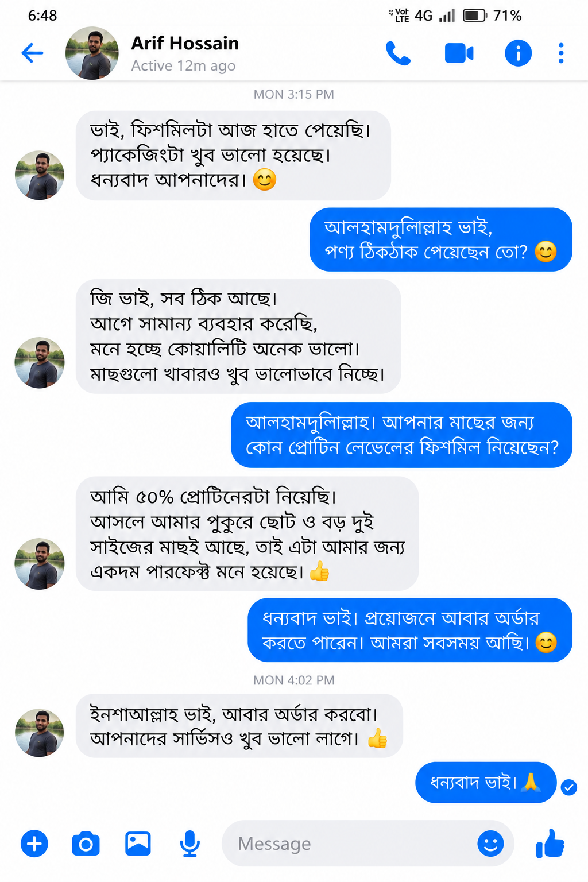Screen dimensions: 588x882
Task: Tap the first received message about fishmeal packaging
Action: tap(233, 156)
